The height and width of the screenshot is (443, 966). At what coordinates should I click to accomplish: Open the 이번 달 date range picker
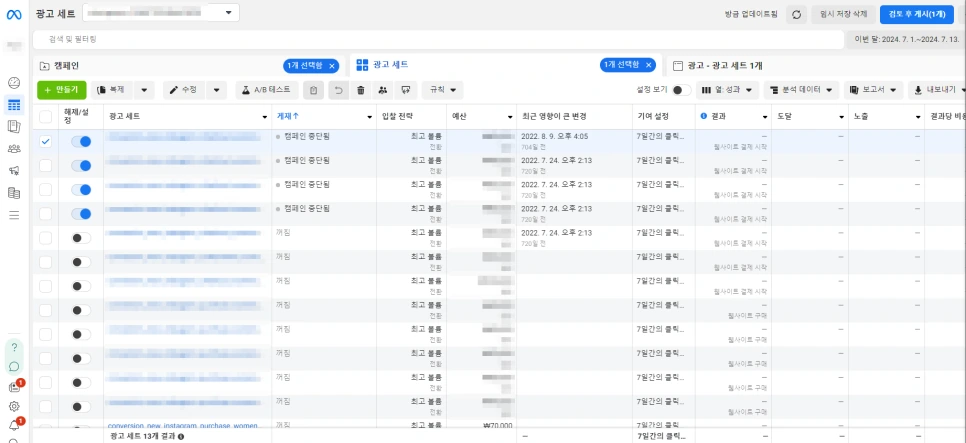pyautogui.click(x=906, y=39)
